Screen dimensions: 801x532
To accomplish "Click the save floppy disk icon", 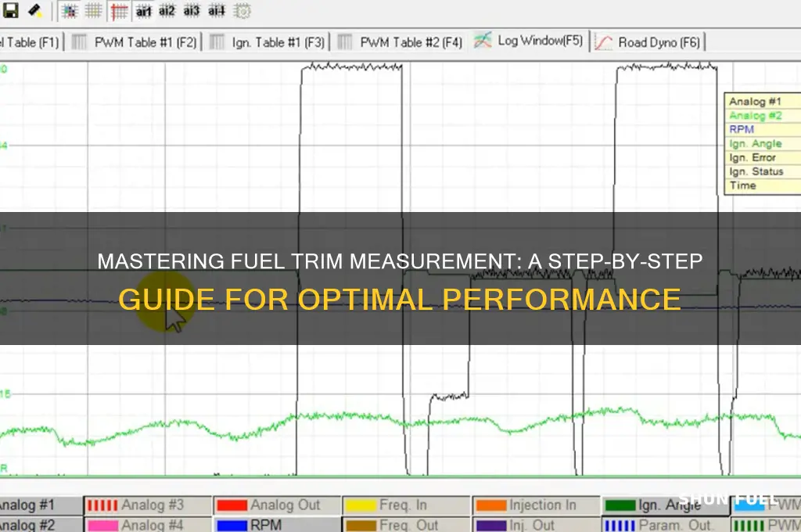I will (x=11, y=10).
